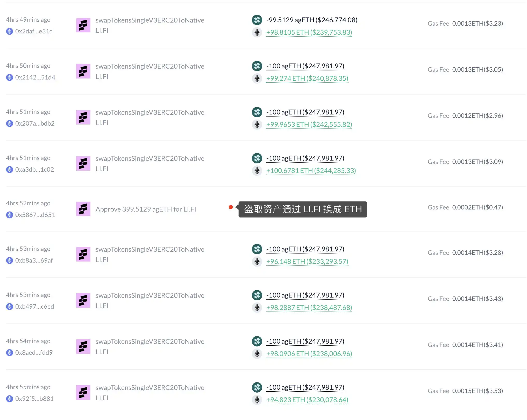
Task: Click the Ethereum network icon beside 0x2daf...e31d
Action: pos(10,31)
